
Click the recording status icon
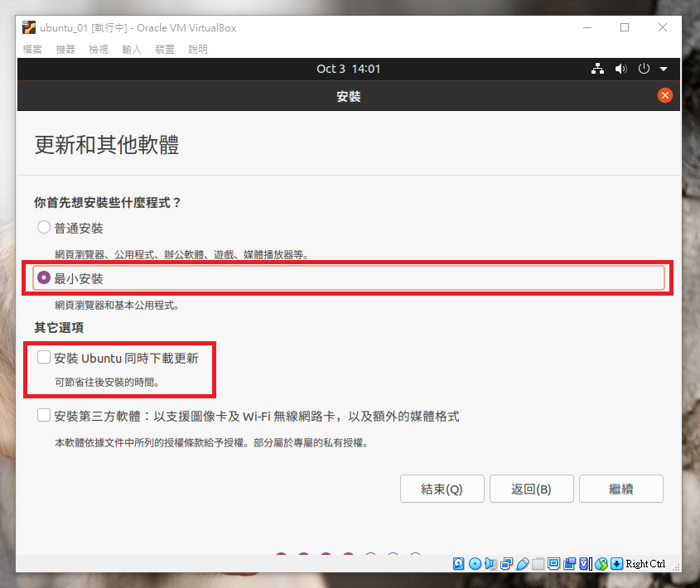click(x=569, y=564)
